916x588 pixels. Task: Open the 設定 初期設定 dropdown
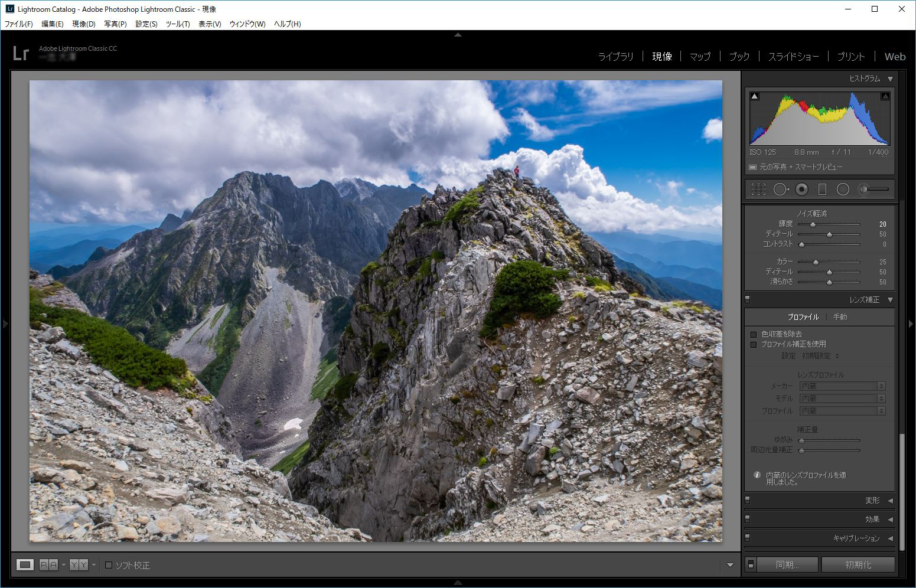pyautogui.click(x=820, y=356)
